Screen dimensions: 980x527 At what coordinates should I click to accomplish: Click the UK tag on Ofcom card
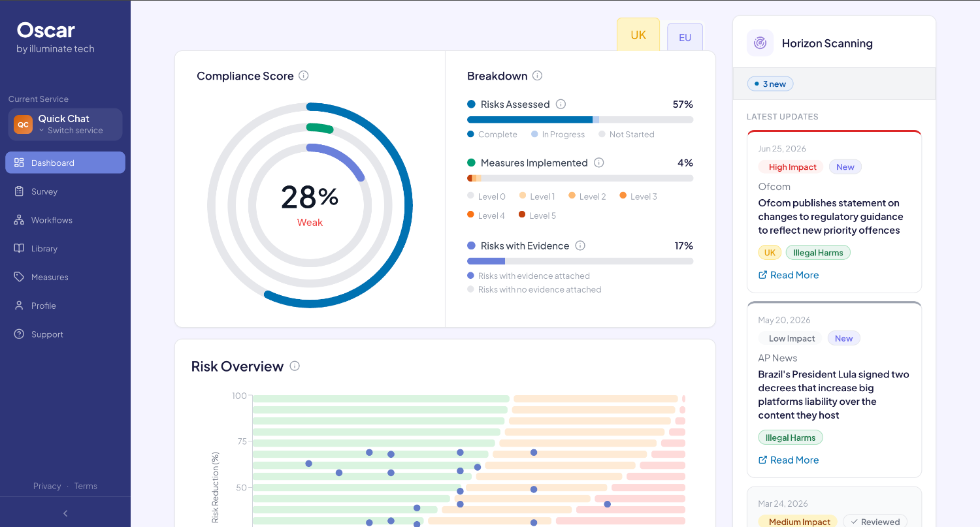[x=770, y=253]
